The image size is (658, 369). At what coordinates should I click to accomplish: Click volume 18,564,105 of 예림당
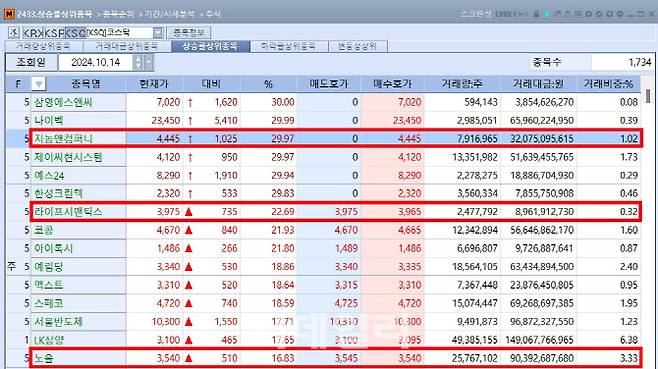(x=475, y=267)
